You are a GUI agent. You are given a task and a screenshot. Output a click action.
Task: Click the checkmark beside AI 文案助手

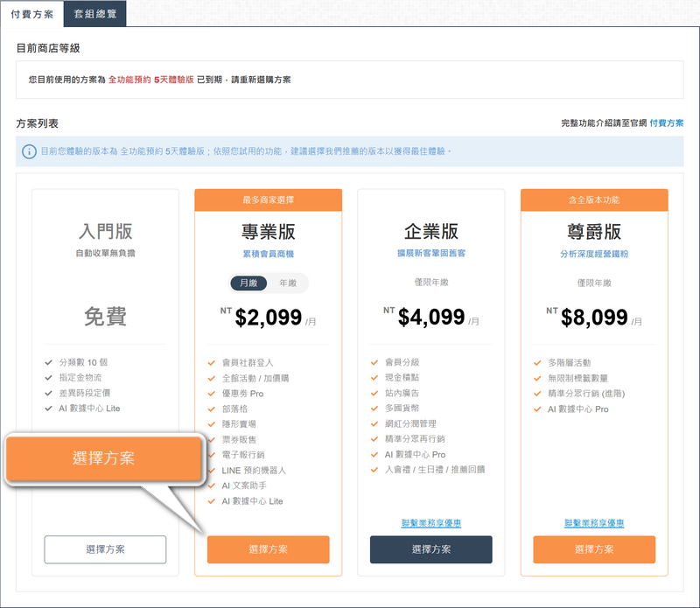211,484
